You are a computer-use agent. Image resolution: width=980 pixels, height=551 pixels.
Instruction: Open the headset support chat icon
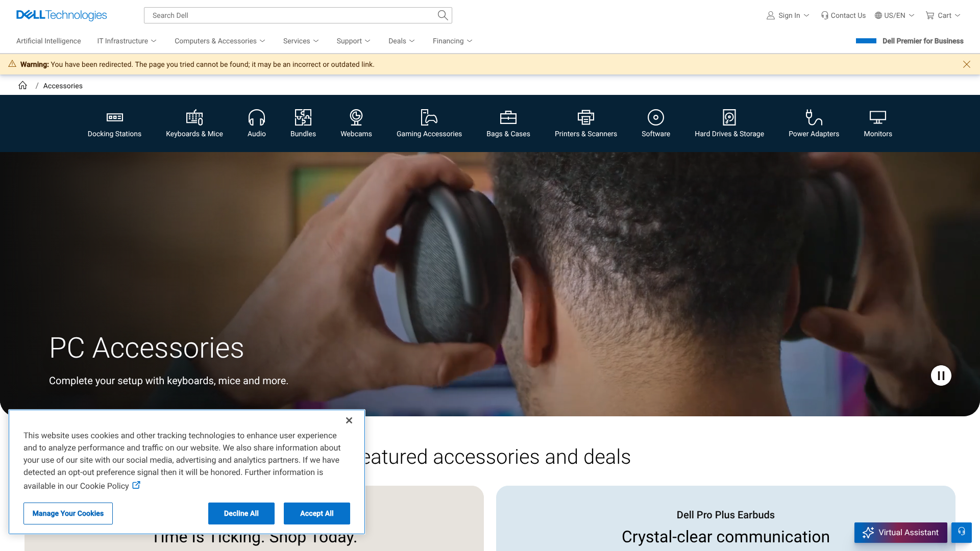pos(962,532)
